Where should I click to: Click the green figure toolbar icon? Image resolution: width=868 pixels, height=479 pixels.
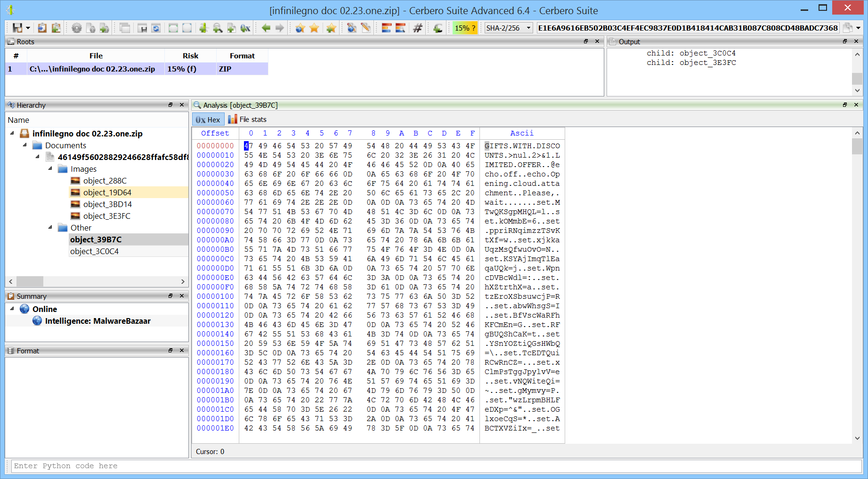point(203,28)
